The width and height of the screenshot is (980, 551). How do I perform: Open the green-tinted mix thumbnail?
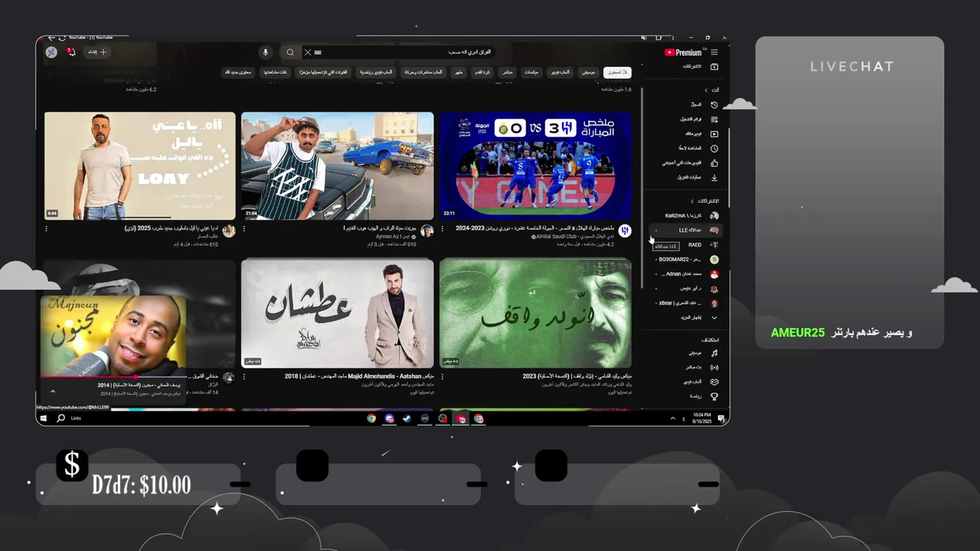536,313
